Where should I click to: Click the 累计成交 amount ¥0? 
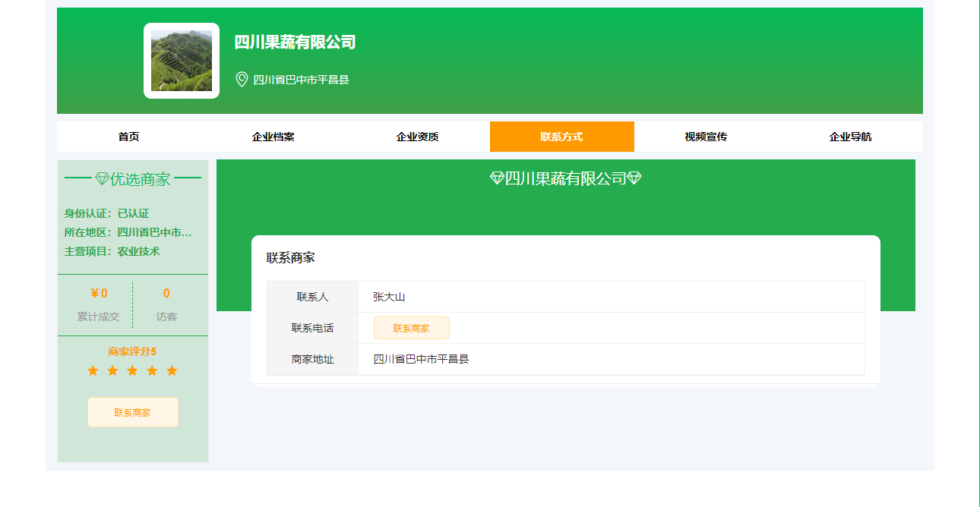coord(99,294)
